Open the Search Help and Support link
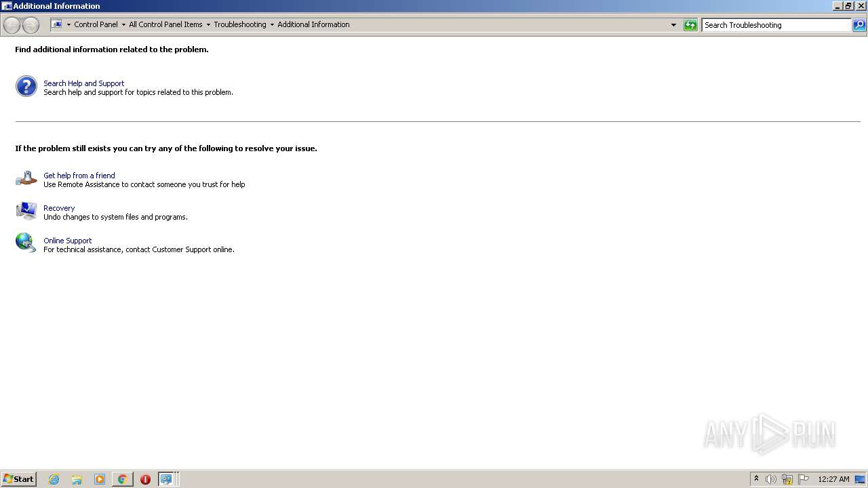This screenshot has width=868, height=488. [x=84, y=83]
